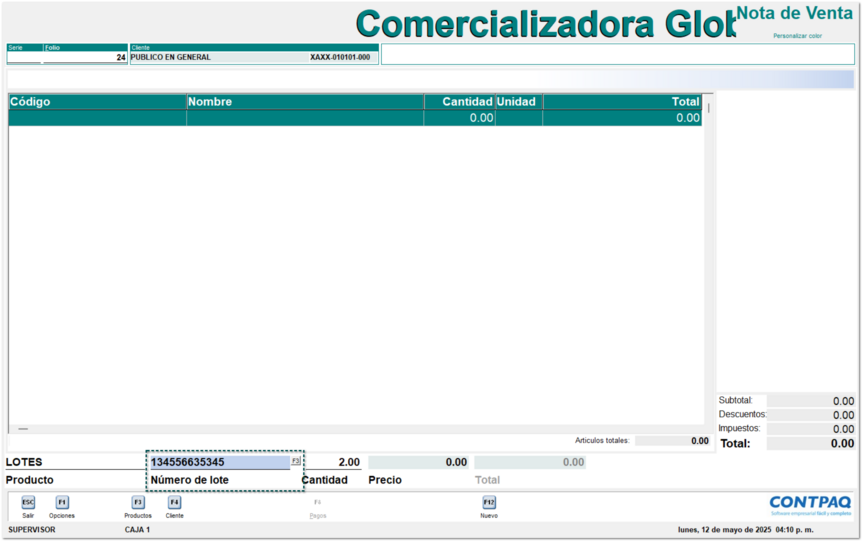The width and height of the screenshot is (863, 542).
Task: Click the Personalizar color link
Action: [x=798, y=36]
